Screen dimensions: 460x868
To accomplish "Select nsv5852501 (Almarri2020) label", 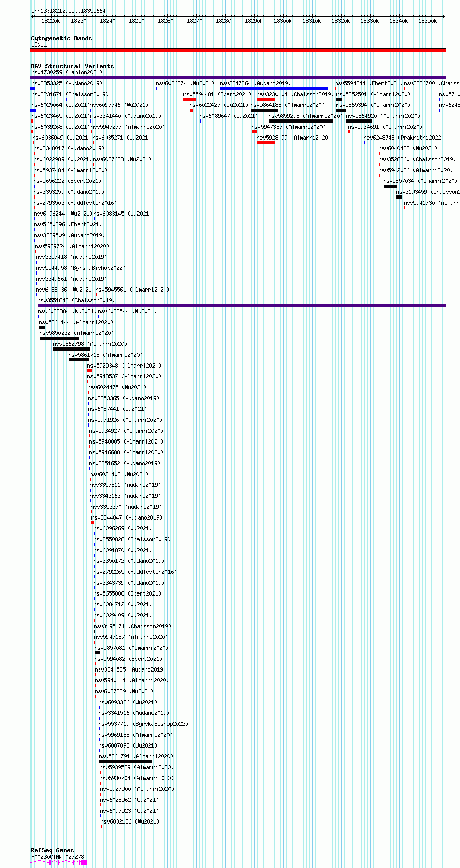I will point(373,94).
